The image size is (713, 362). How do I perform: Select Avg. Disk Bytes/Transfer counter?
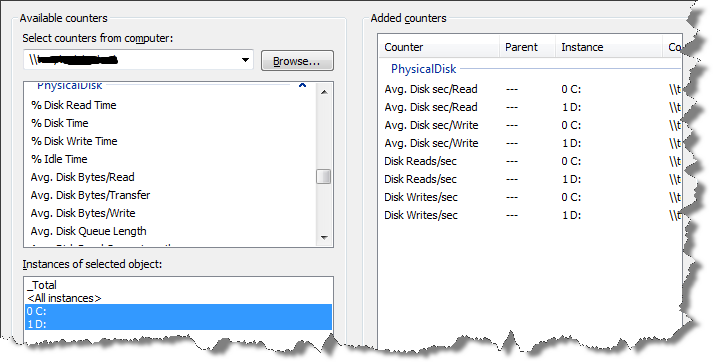pos(90,195)
